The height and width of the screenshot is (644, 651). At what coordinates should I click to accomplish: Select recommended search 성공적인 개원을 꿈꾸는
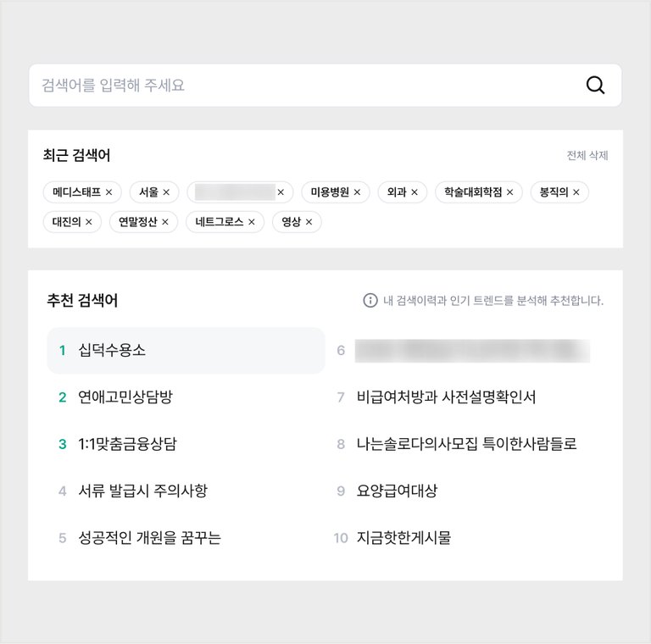[x=149, y=538]
